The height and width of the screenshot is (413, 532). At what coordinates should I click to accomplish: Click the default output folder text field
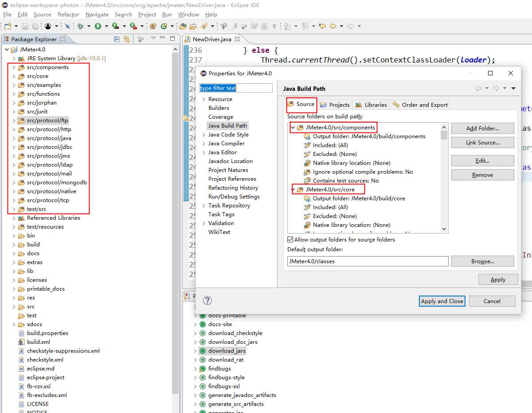coord(368,261)
